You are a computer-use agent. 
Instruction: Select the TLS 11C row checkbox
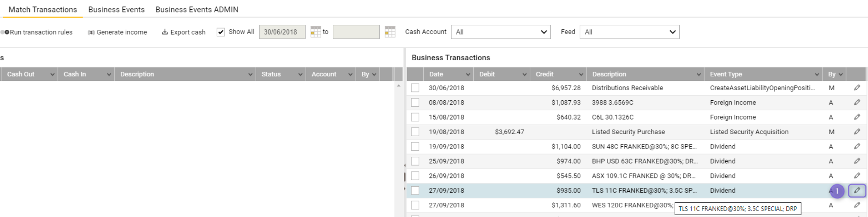[415, 190]
